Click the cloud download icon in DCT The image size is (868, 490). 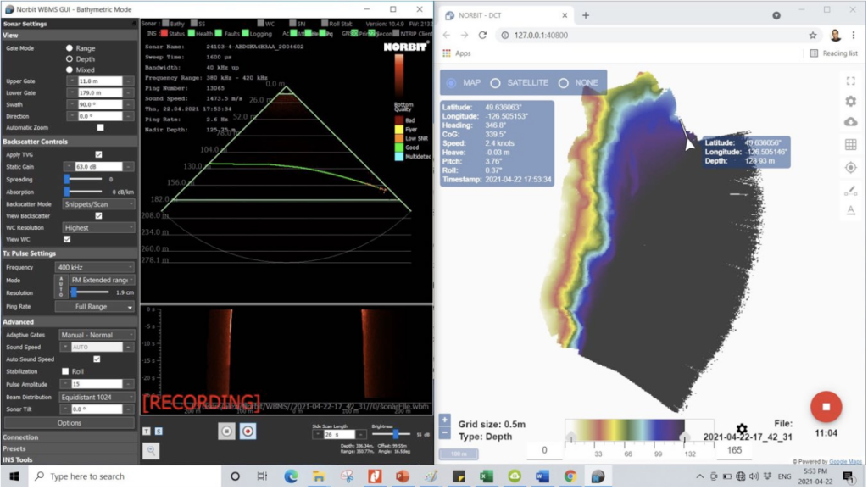(x=851, y=122)
